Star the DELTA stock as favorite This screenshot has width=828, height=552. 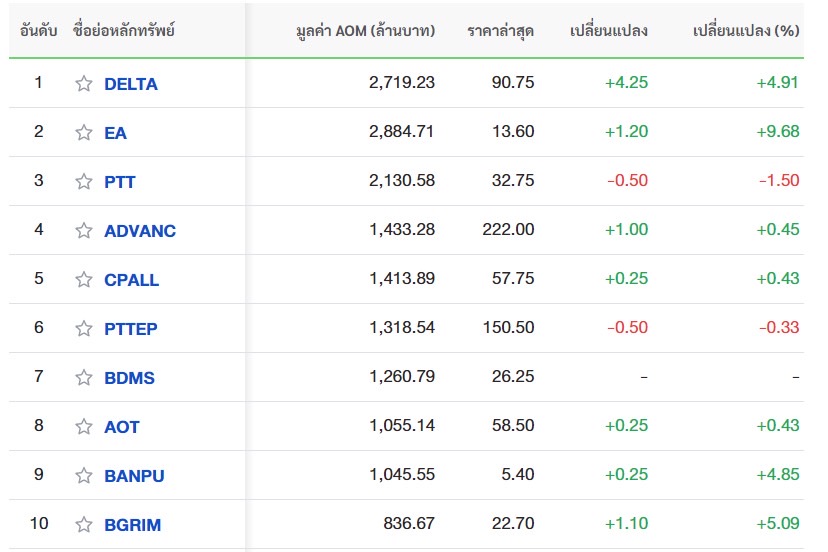pos(84,84)
